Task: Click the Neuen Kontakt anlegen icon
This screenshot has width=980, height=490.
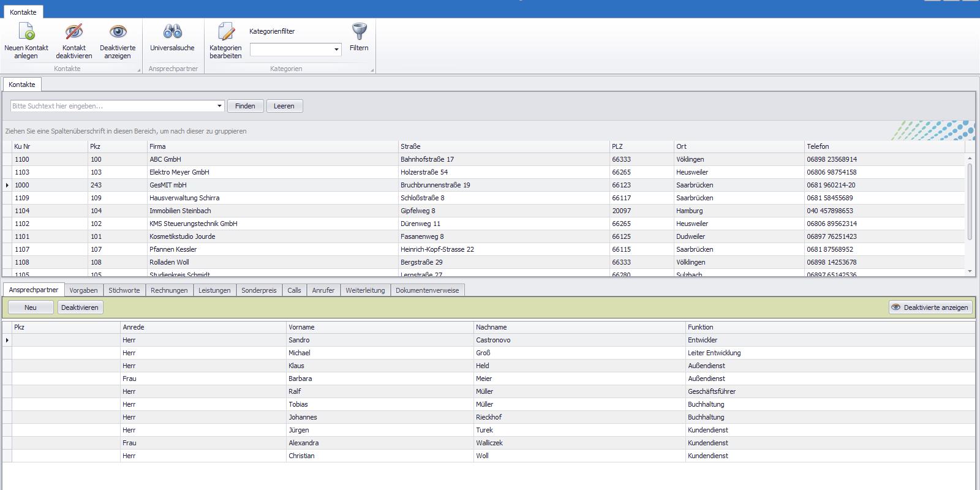Action: [26, 32]
